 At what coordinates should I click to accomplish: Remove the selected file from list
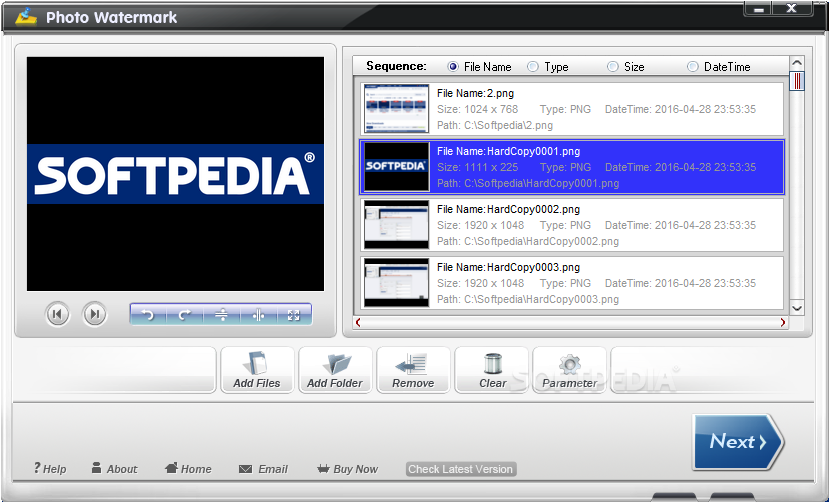[413, 370]
